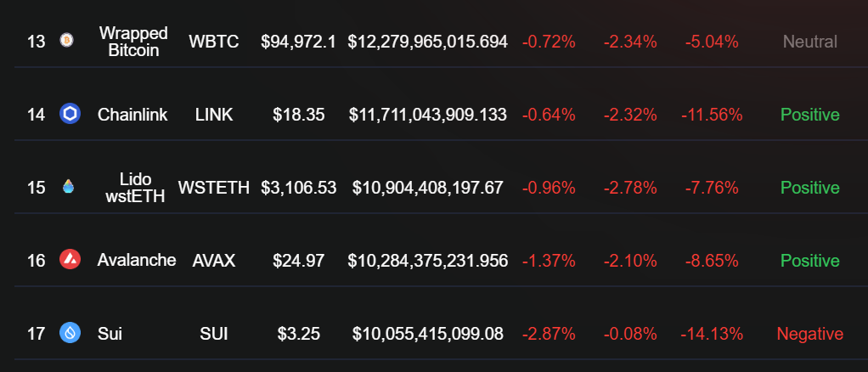This screenshot has height=372, width=868.
Task: Click the Wrapped Bitcoin price $94,972.1
Action: coord(298,41)
